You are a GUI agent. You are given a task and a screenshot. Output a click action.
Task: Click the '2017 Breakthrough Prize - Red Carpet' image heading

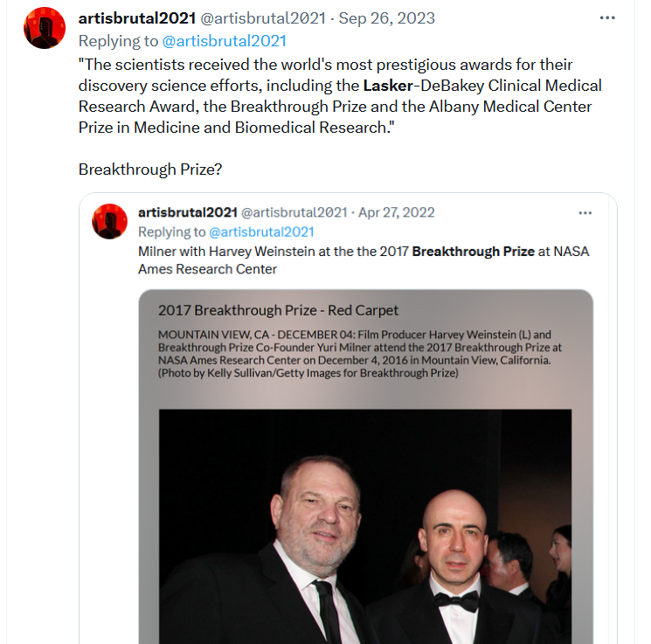click(278, 310)
